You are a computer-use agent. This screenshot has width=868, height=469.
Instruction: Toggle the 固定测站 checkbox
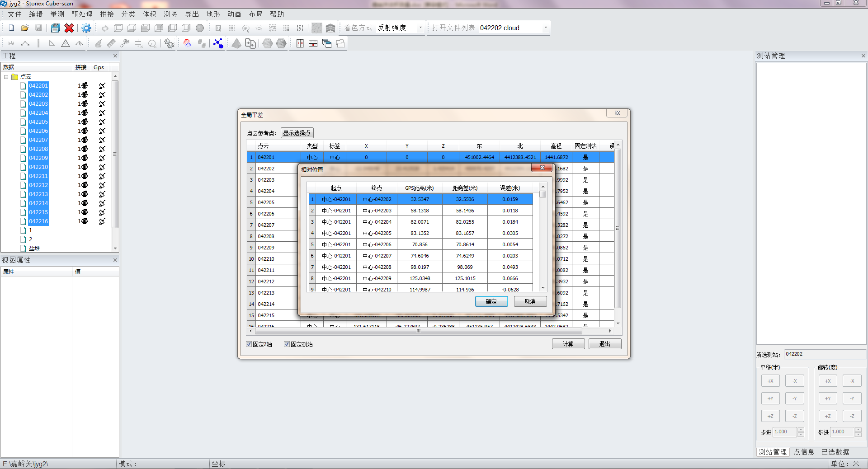click(287, 344)
